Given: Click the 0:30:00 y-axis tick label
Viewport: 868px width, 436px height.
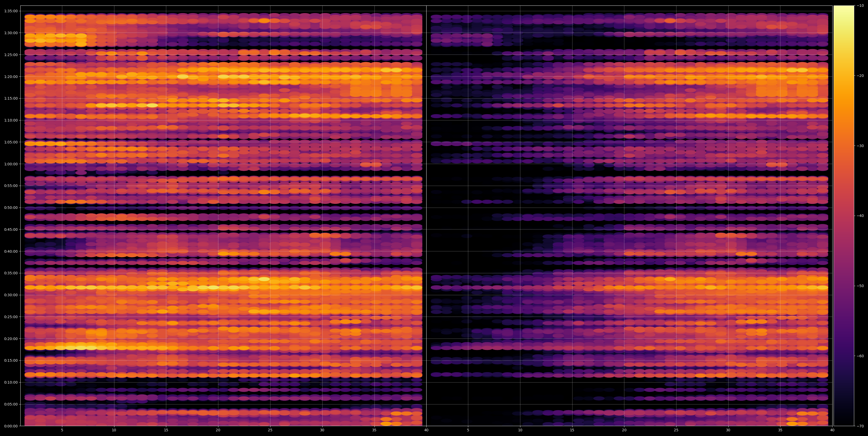Looking at the screenshot, I should pos(10,295).
